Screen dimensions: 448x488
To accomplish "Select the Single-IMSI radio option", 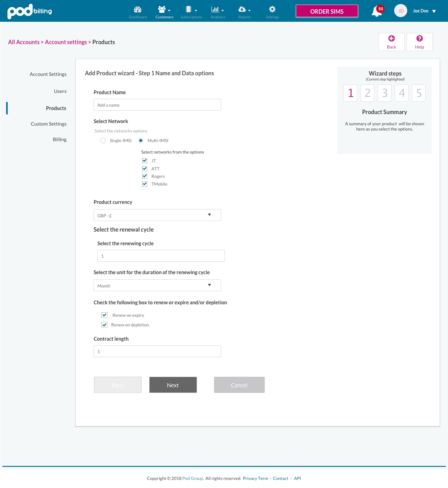I will [x=103, y=140].
